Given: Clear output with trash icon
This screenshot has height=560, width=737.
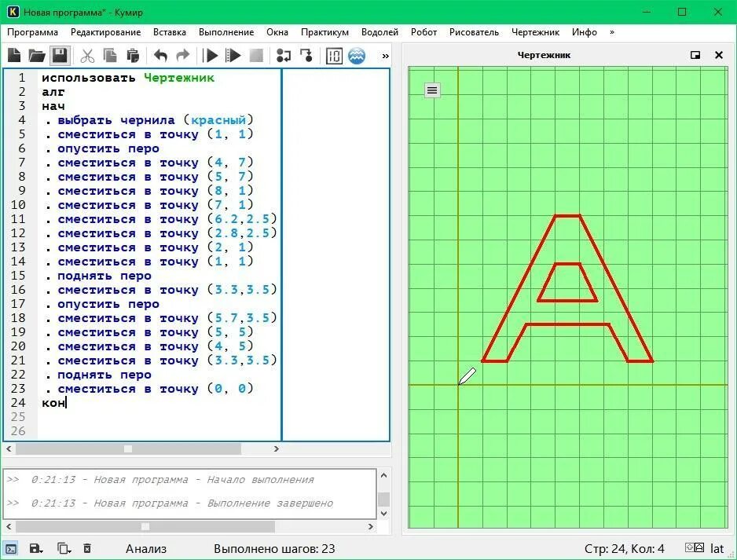Looking at the screenshot, I should 87,548.
